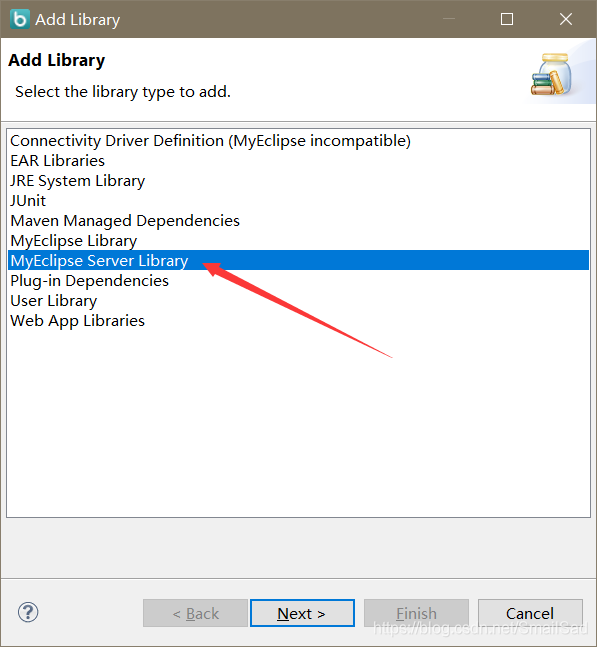This screenshot has height=647, width=597.
Task: Click the Cancel button
Action: 530,613
